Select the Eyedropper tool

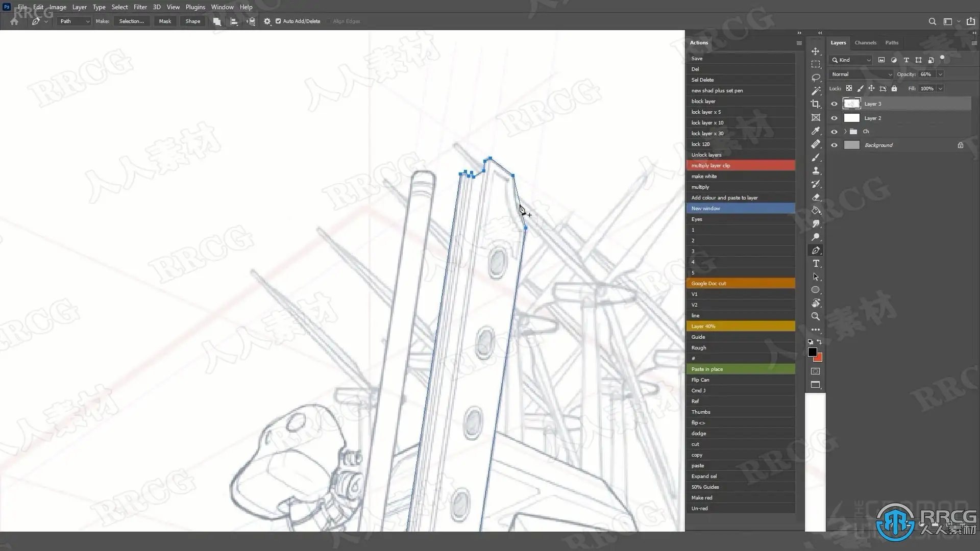816,131
